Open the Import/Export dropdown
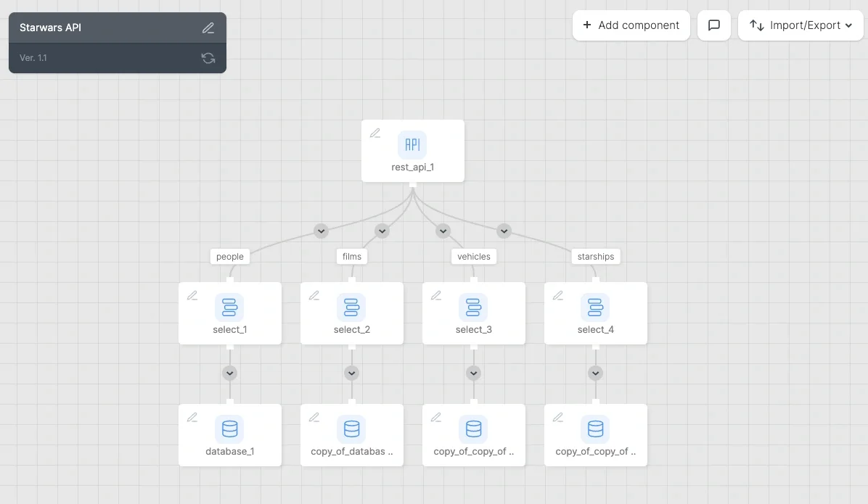This screenshot has height=504, width=868. (801, 25)
